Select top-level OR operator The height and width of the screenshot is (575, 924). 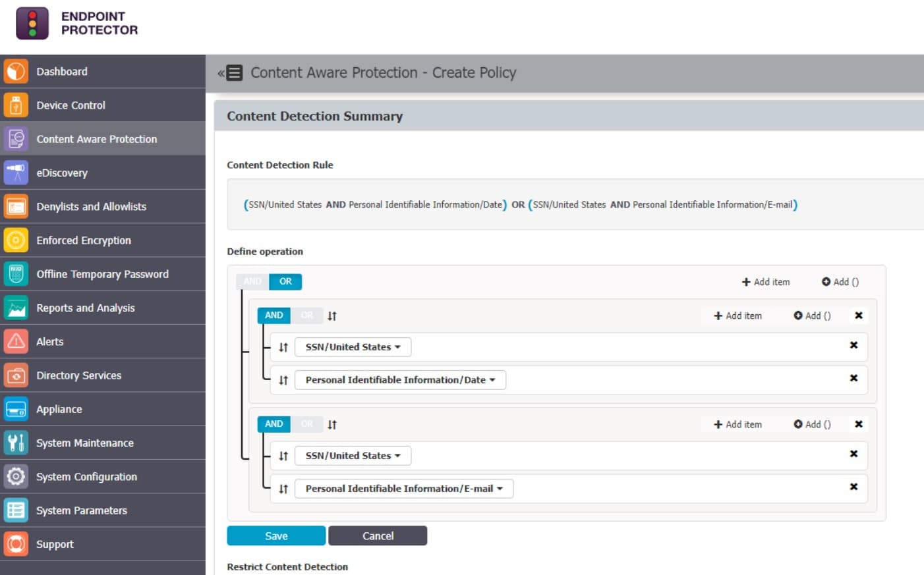[x=285, y=281]
